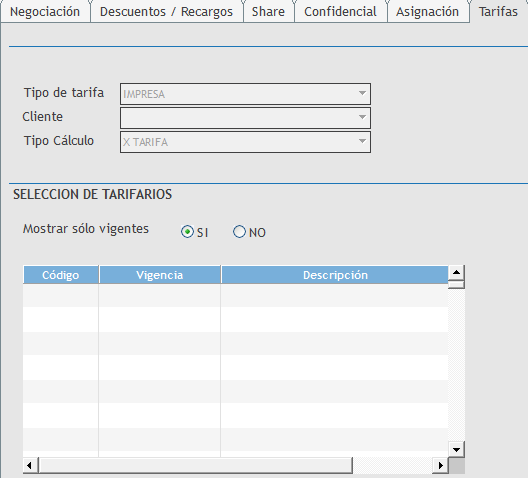Choose NO for Mostrar sólo vigentes
The width and height of the screenshot is (528, 478).
click(239, 232)
